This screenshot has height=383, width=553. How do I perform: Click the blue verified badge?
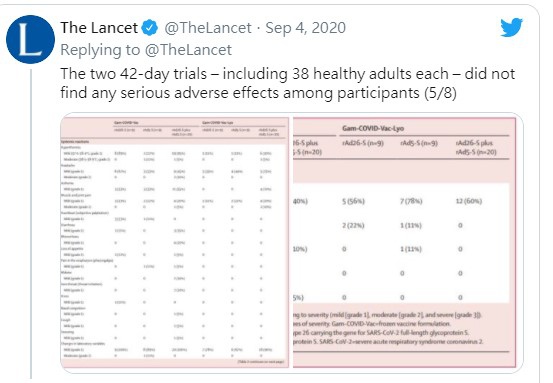[150, 28]
